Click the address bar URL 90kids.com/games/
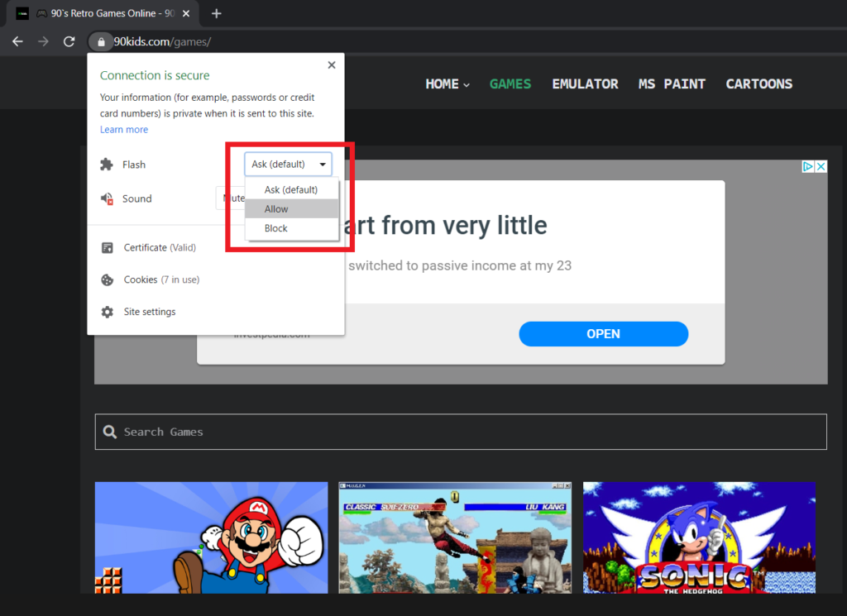 click(x=162, y=41)
